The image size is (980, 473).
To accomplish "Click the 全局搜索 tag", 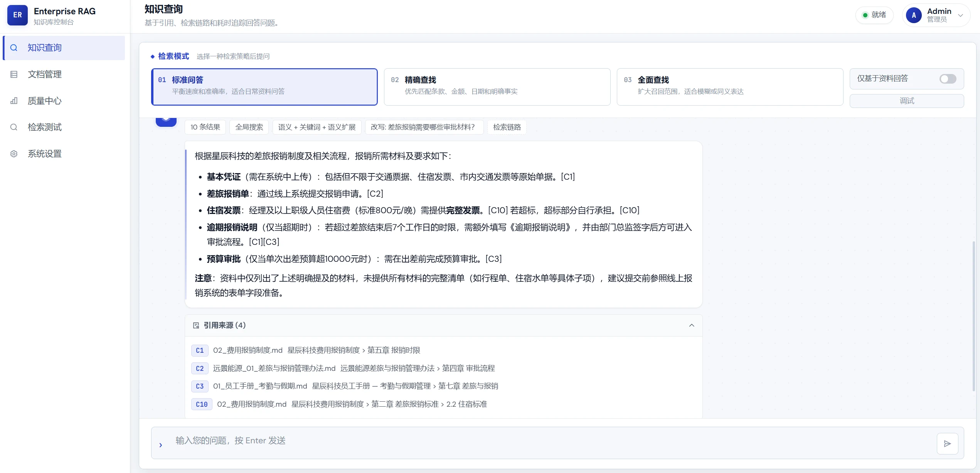I will (x=249, y=127).
